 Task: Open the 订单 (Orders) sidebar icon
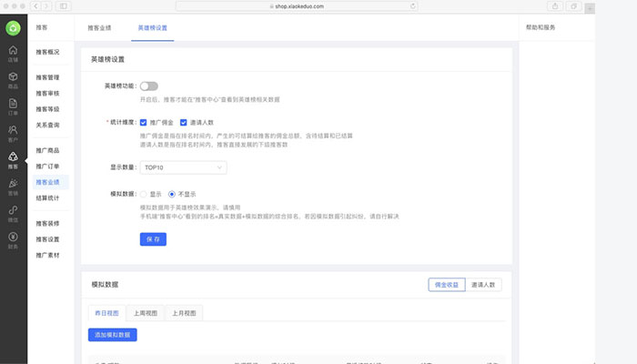pyautogui.click(x=13, y=106)
